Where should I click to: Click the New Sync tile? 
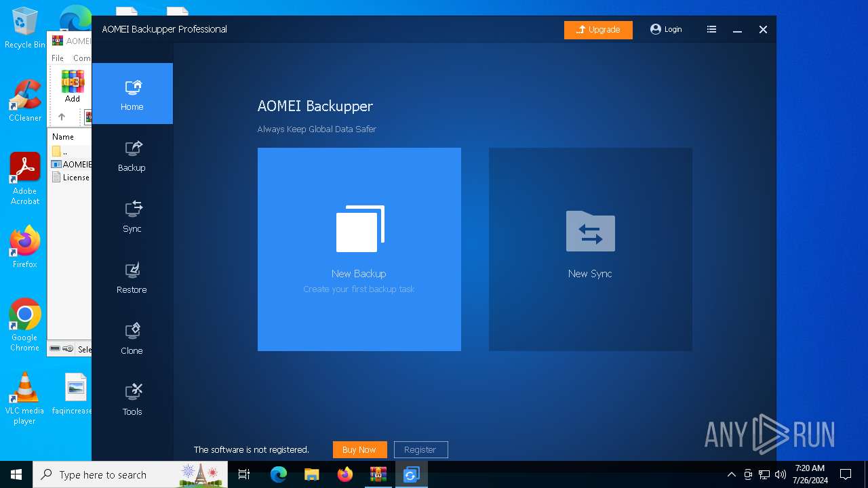pos(591,249)
